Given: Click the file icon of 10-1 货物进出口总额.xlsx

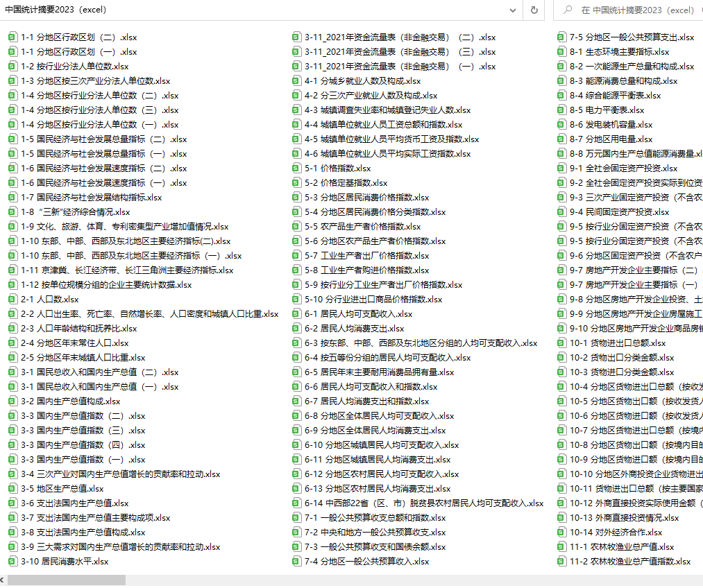Looking at the screenshot, I should [561, 343].
